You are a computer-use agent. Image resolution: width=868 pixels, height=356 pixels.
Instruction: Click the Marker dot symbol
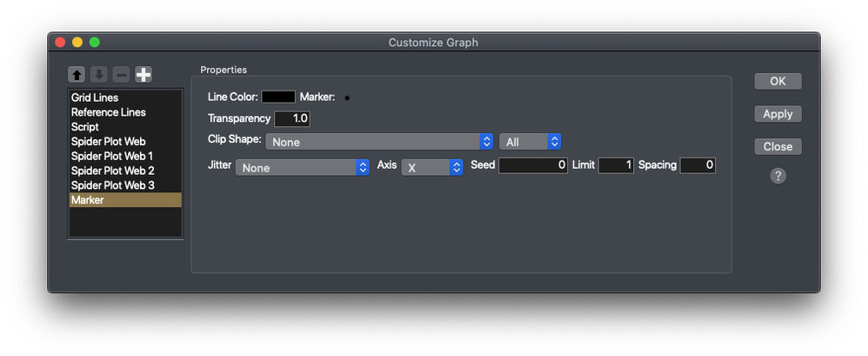347,97
